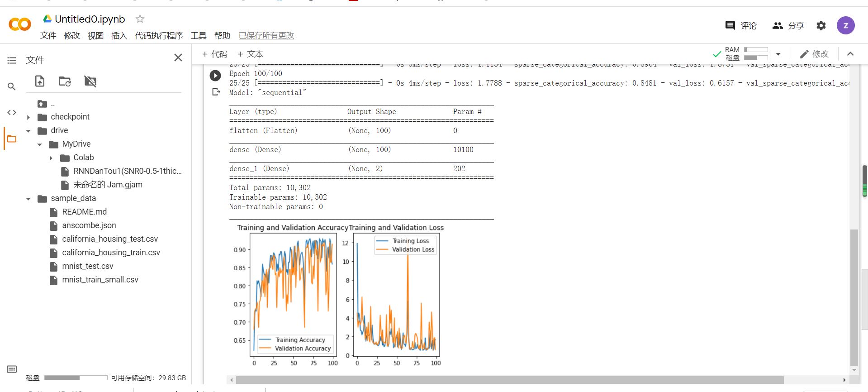Screen dimensions: 868x392
Task: Click the Files folder sidebar icon
Action: pyautogui.click(x=12, y=139)
